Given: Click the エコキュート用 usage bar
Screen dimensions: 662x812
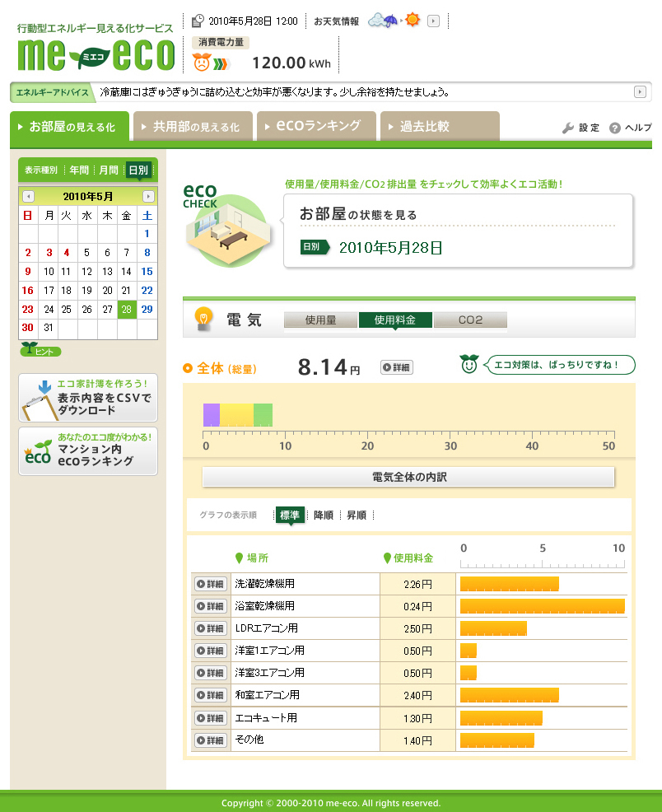Looking at the screenshot, I should coord(501,718).
